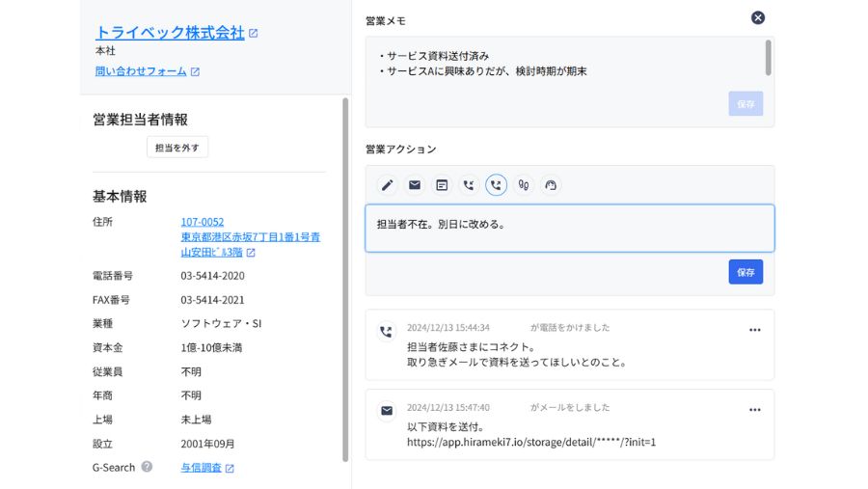Click the URL in the email log
Image resolution: width=868 pixels, height=489 pixels.
tap(531, 442)
